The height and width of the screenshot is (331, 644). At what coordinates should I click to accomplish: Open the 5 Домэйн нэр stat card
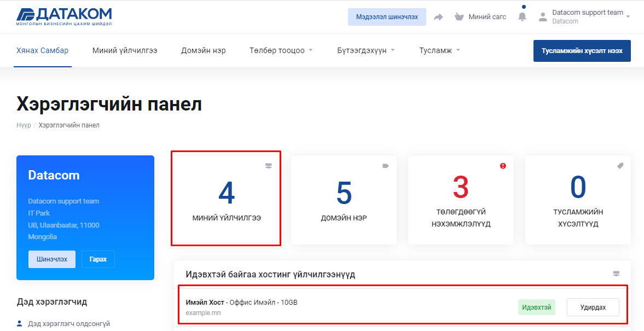pyautogui.click(x=344, y=200)
